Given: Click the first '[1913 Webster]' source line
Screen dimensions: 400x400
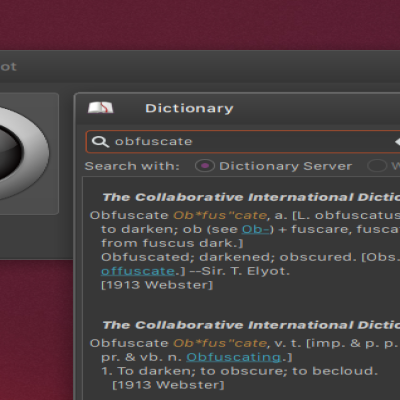Looking at the screenshot, I should pos(157,285).
